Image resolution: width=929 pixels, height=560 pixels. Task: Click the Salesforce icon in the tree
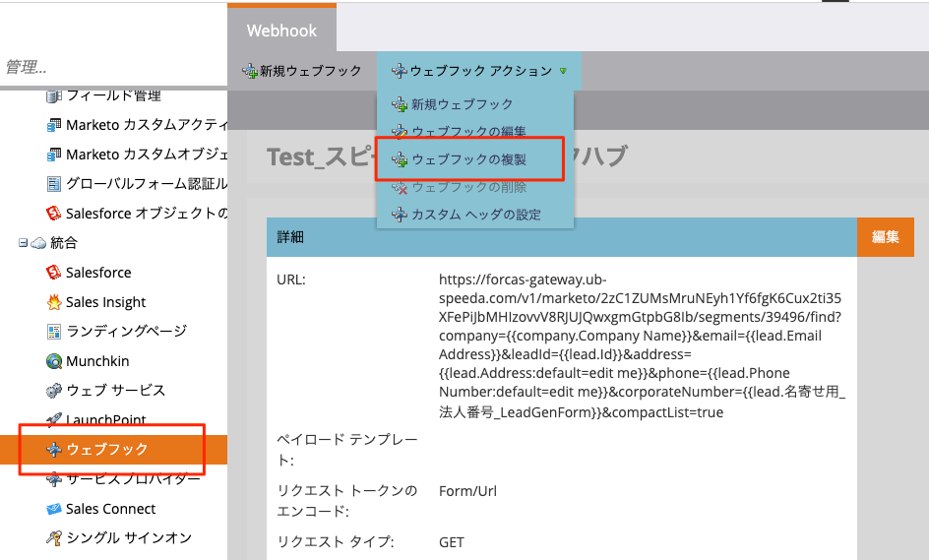tap(55, 273)
